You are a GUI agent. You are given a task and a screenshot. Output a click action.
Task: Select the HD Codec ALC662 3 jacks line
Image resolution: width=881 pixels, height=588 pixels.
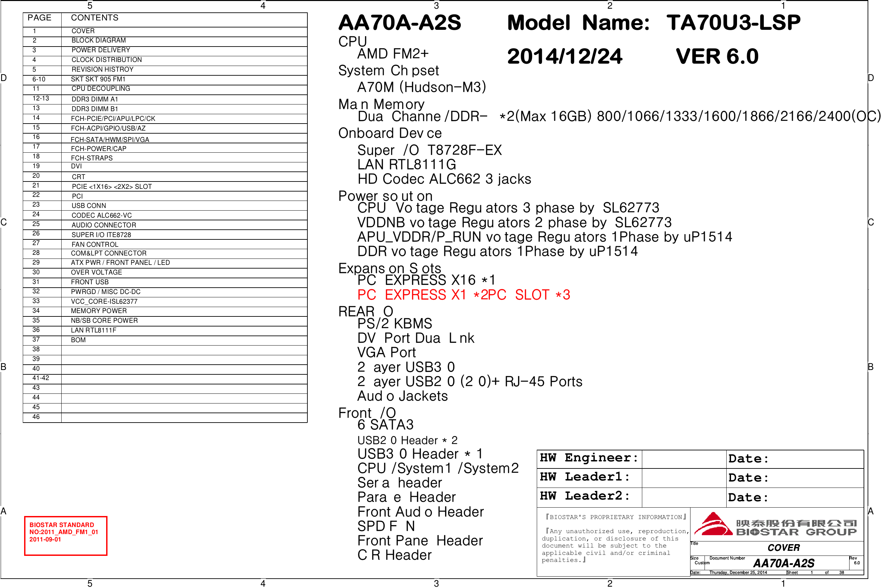(444, 179)
